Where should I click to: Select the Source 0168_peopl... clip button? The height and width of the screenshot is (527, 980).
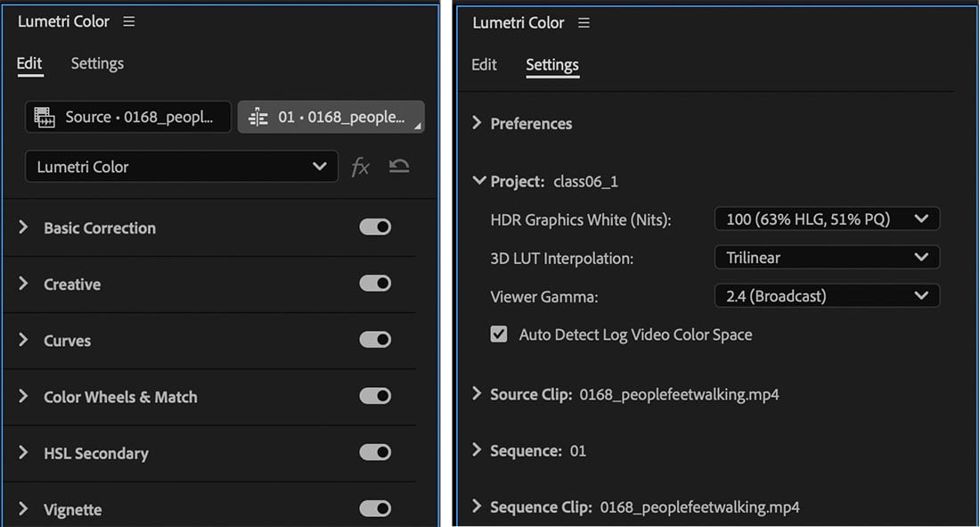click(x=128, y=117)
